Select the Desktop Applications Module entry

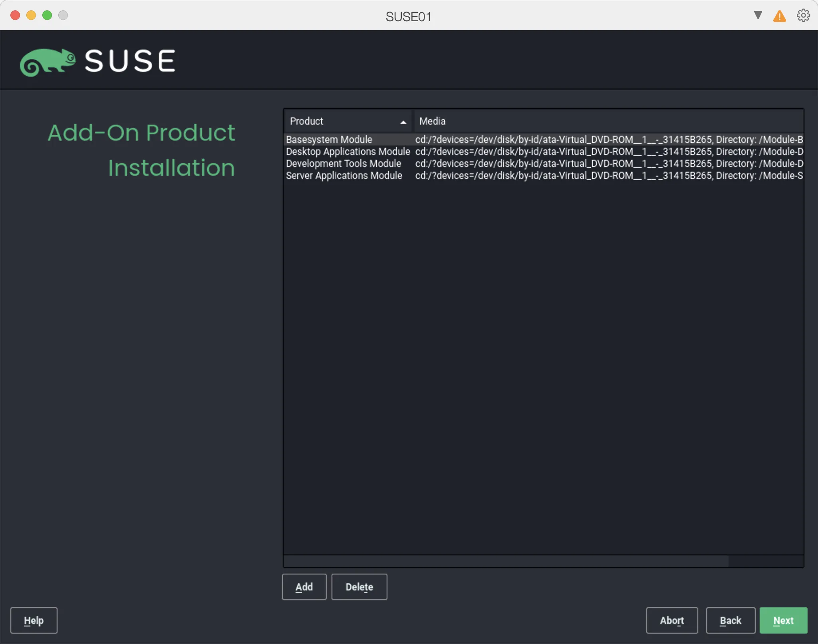pos(347,152)
